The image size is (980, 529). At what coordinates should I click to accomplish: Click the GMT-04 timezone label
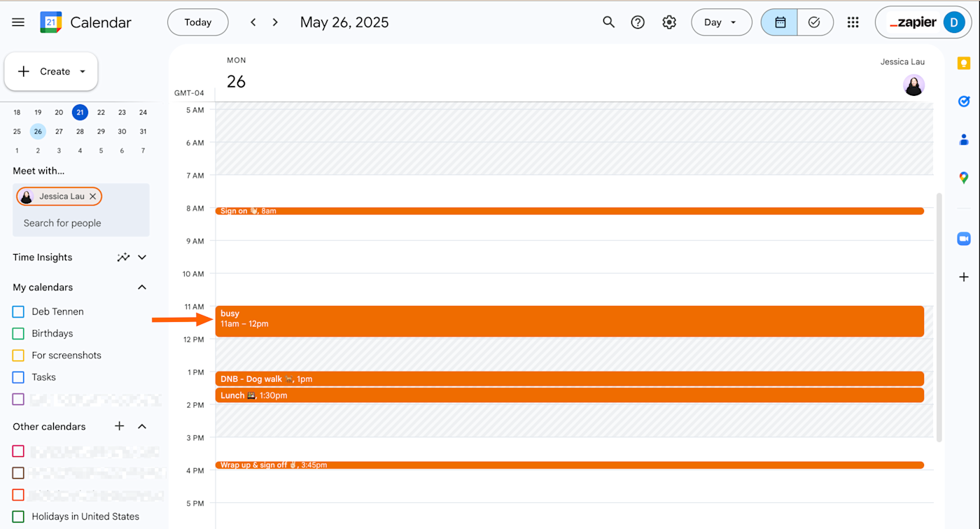(189, 93)
